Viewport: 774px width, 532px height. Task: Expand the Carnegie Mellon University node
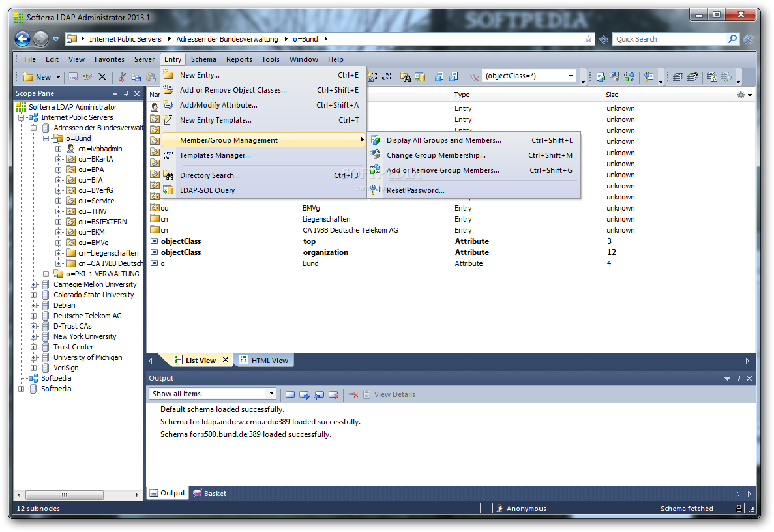pos(33,285)
